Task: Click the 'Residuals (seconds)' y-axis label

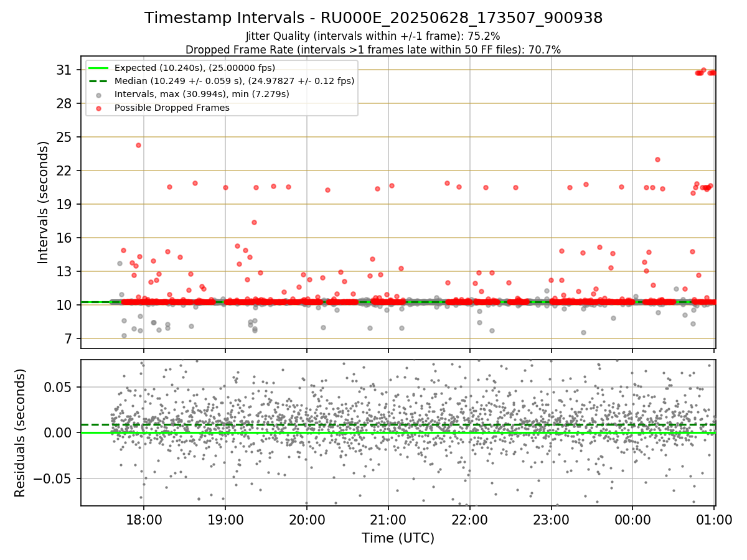Action: tap(20, 433)
